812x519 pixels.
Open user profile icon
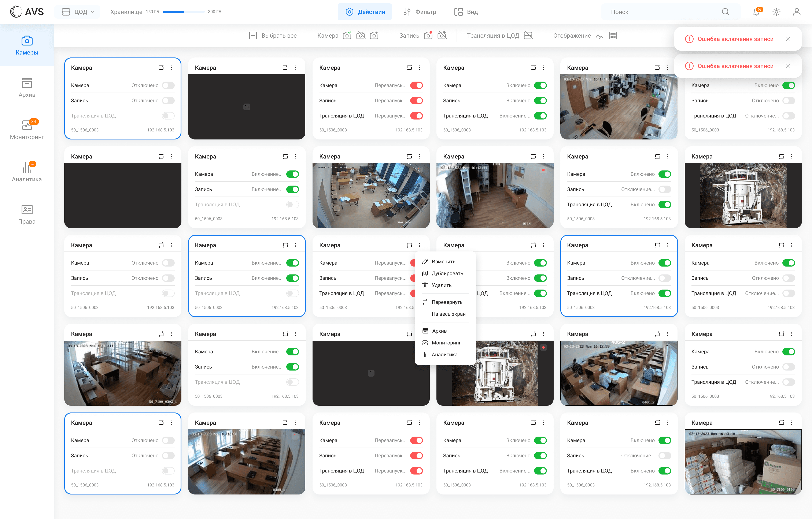coord(797,12)
